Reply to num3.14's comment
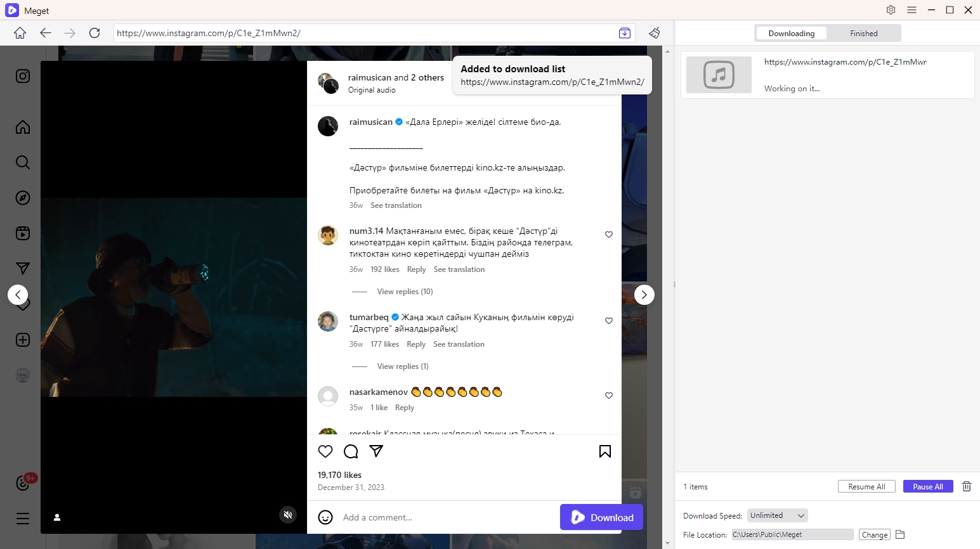Screen dimensions: 980x549 click(x=416, y=269)
